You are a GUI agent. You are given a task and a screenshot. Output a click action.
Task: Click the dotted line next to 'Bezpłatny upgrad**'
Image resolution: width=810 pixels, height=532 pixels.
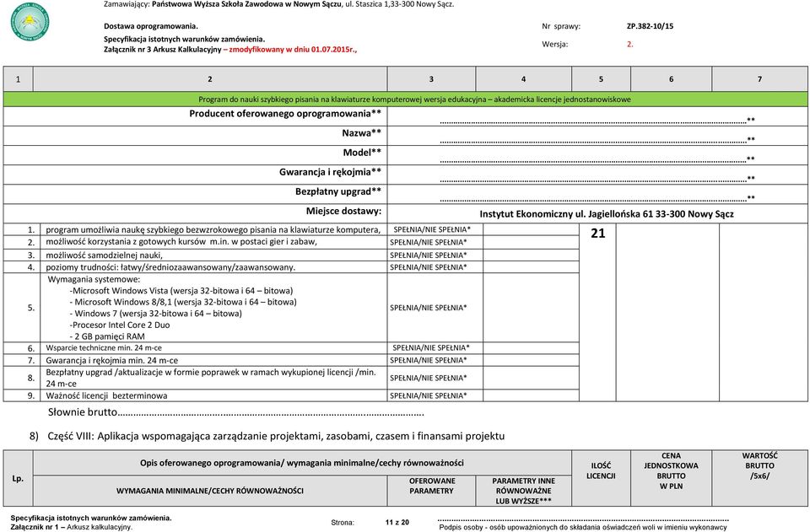[x=593, y=199]
